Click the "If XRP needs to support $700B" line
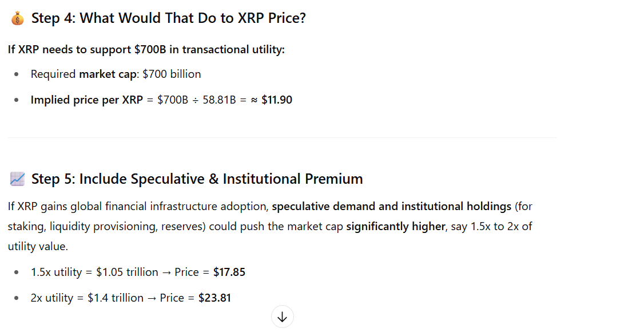This screenshot has height=332, width=644. 146,50
